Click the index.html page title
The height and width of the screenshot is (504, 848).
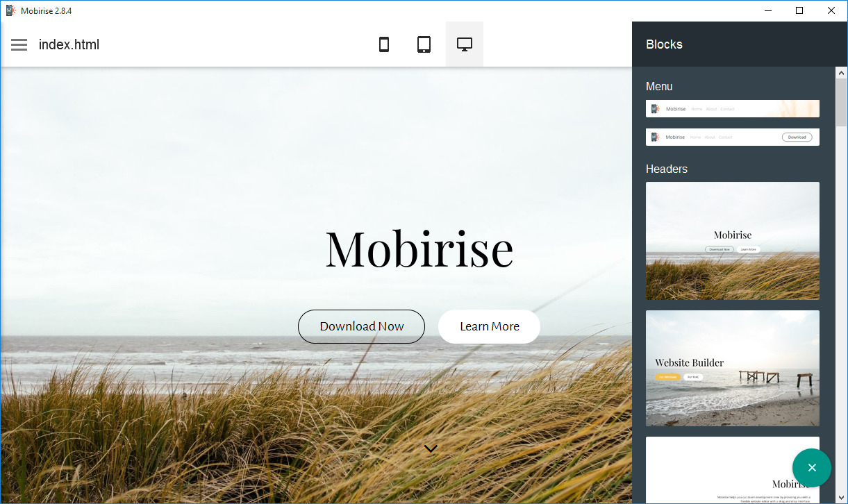(x=69, y=44)
